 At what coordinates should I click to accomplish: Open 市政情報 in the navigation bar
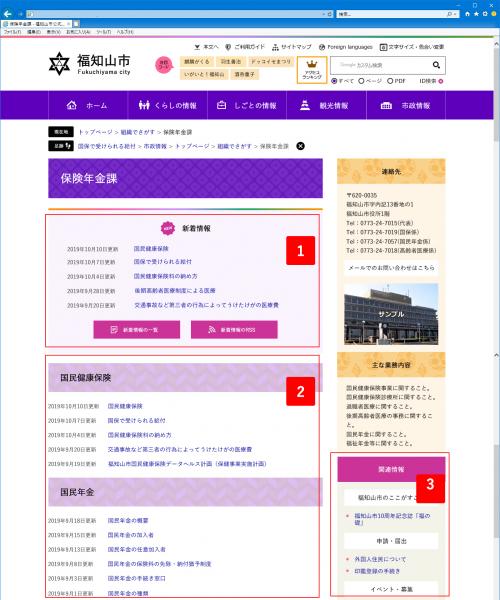pyautogui.click(x=406, y=105)
